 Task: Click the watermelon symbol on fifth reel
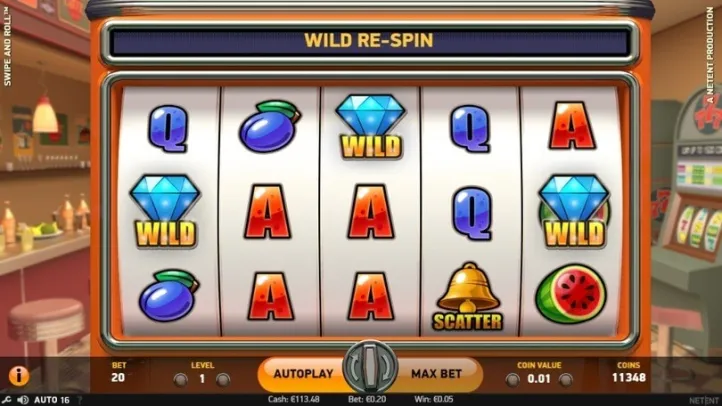[x=571, y=294]
